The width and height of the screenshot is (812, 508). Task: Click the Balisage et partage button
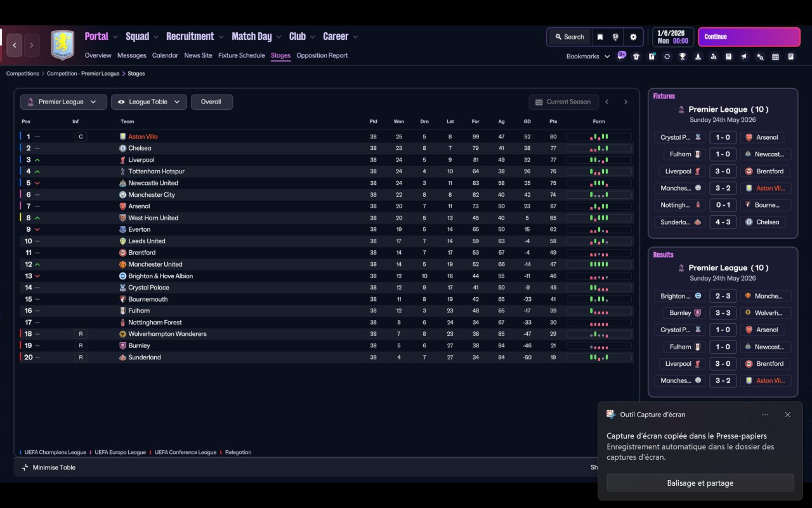700,483
